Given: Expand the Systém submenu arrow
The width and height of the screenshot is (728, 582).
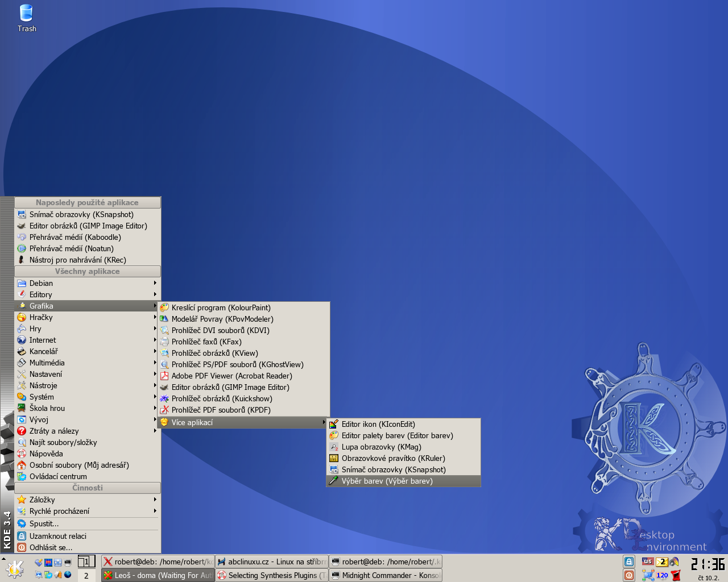Looking at the screenshot, I should coord(155,397).
